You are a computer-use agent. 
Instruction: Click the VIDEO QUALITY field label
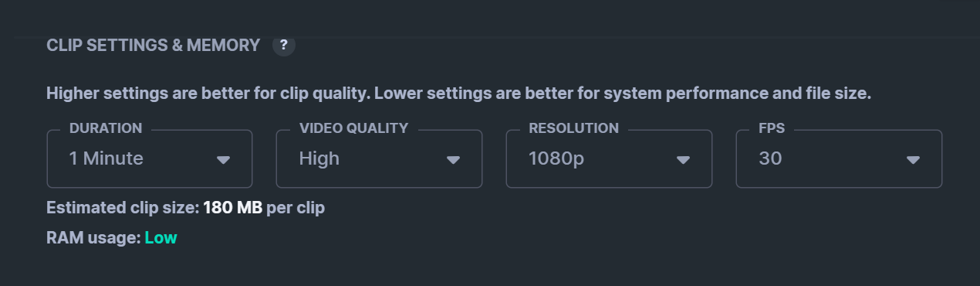pos(353,128)
